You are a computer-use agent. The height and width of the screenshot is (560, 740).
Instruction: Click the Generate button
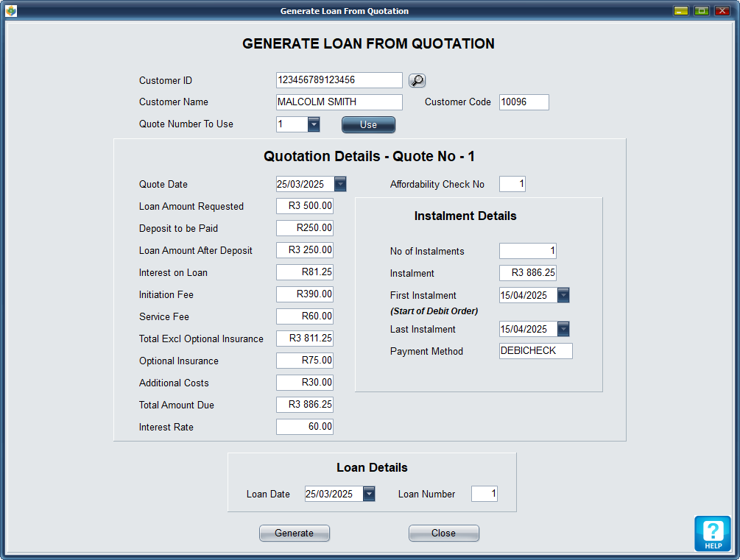(295, 534)
